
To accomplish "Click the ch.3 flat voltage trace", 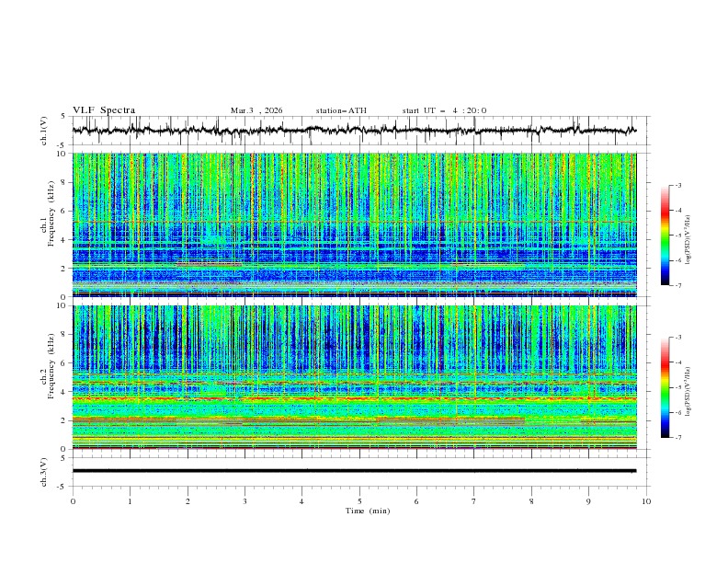I will (354, 471).
